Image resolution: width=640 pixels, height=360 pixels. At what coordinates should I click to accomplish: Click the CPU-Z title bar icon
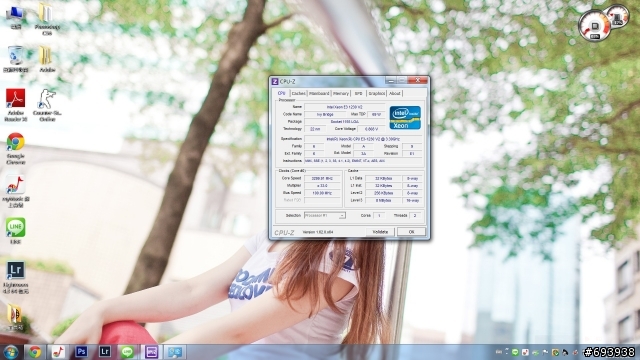pos(275,82)
